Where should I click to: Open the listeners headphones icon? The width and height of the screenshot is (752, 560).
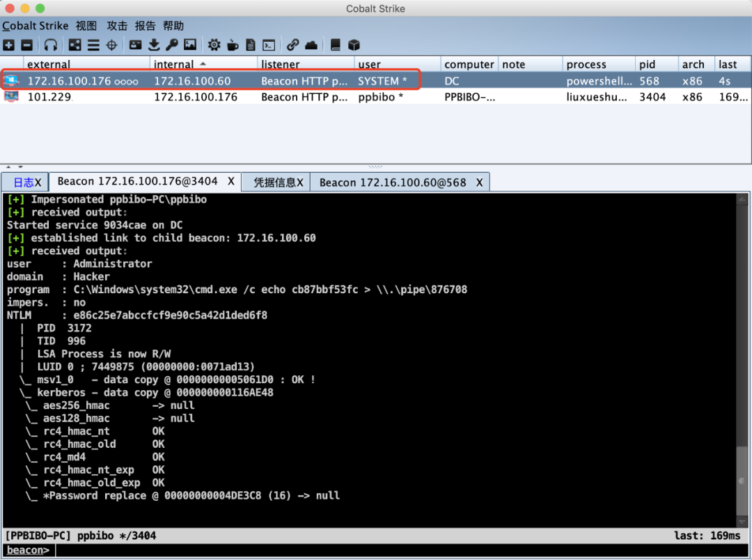50,45
